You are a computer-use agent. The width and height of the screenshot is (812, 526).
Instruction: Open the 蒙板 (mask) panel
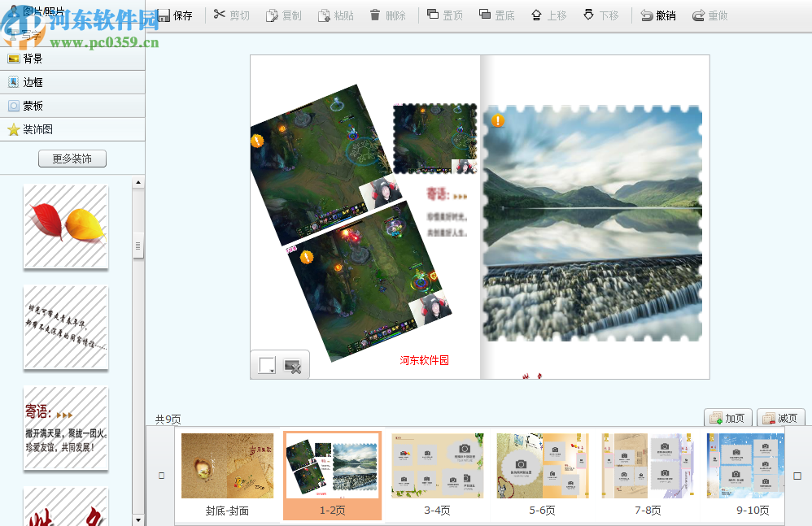click(x=72, y=106)
